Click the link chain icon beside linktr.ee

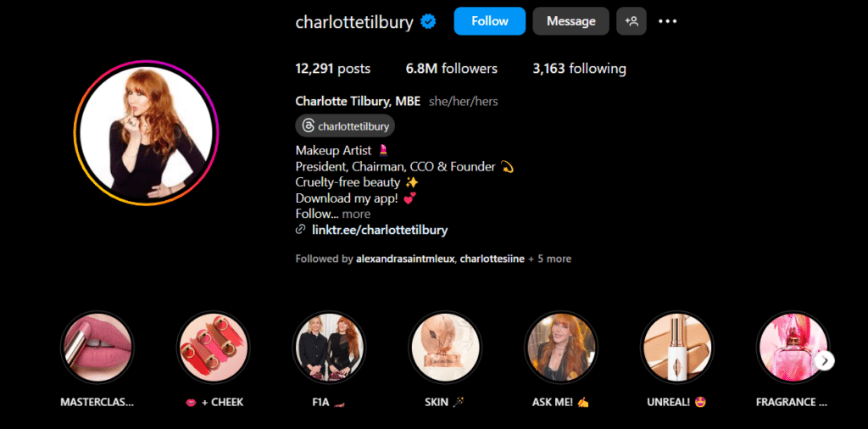pos(301,230)
